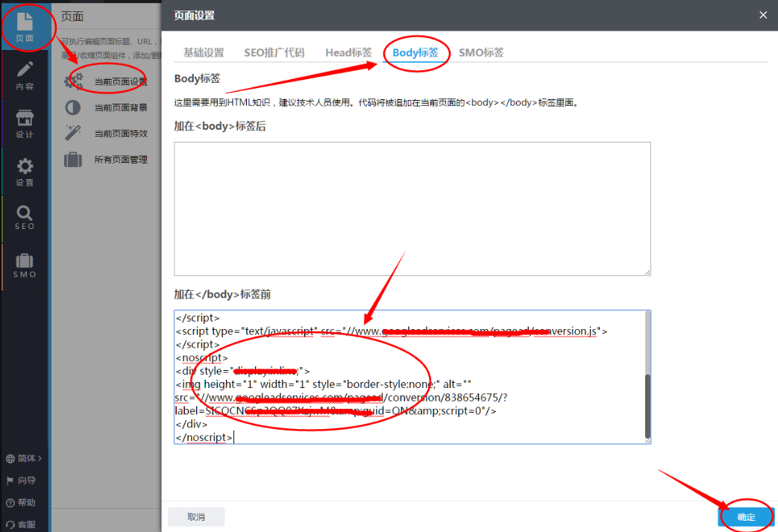Select the SMO标签 tab

tap(481, 52)
